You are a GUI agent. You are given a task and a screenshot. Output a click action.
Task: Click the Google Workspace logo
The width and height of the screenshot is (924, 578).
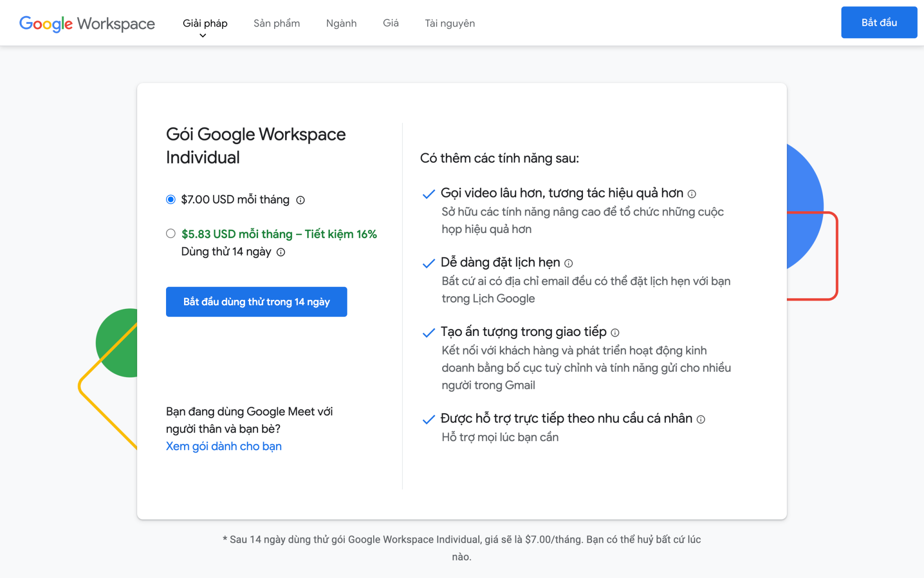click(x=87, y=23)
